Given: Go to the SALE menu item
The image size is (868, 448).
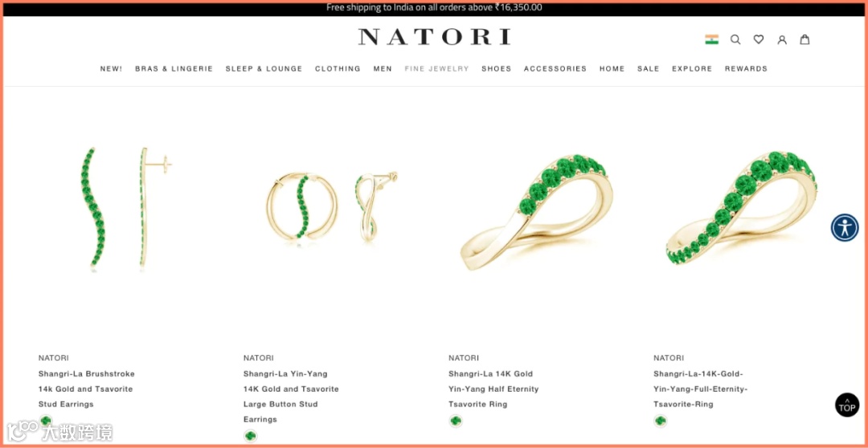Looking at the screenshot, I should [x=649, y=68].
